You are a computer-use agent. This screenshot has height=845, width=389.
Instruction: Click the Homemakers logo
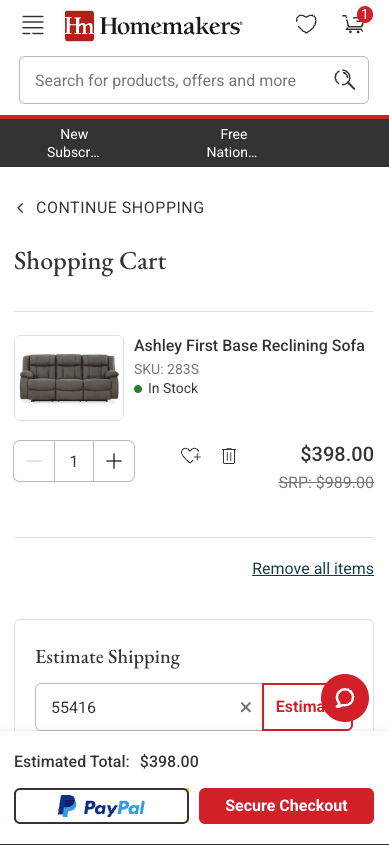point(154,25)
